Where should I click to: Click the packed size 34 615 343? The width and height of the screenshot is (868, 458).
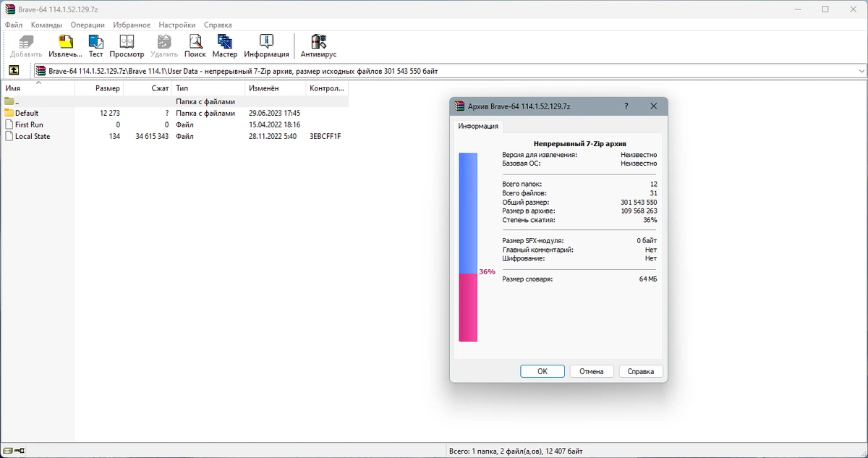(x=151, y=136)
